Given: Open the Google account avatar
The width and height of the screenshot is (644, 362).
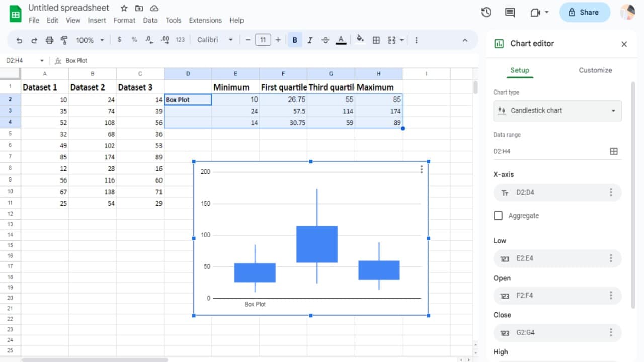Looking at the screenshot, I should 627,12.
